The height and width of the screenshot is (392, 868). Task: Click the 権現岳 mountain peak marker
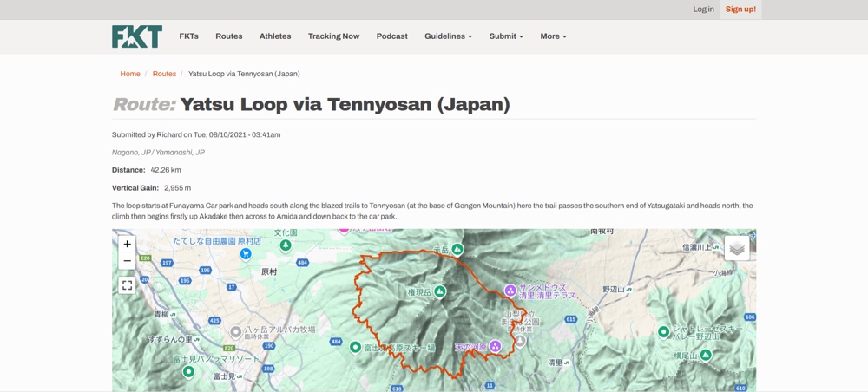440,291
